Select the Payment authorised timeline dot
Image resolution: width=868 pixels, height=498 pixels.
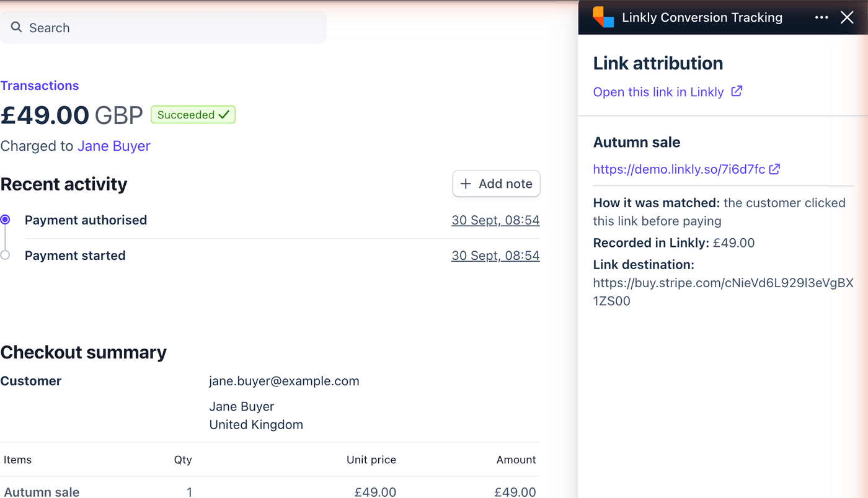5,220
